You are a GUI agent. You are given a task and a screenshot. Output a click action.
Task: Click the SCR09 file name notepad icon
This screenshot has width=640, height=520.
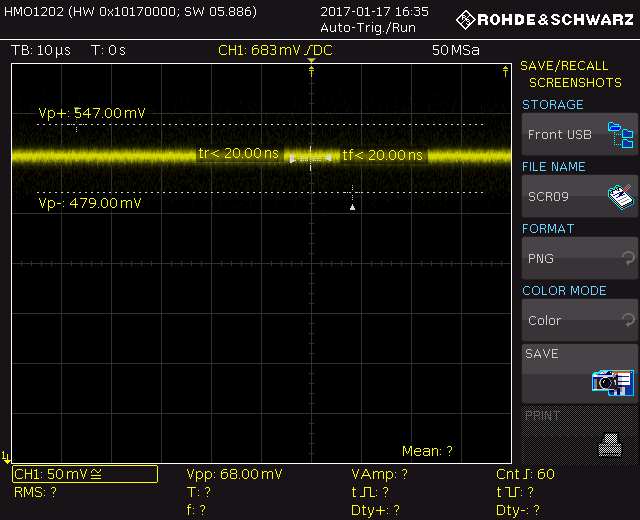(620, 197)
